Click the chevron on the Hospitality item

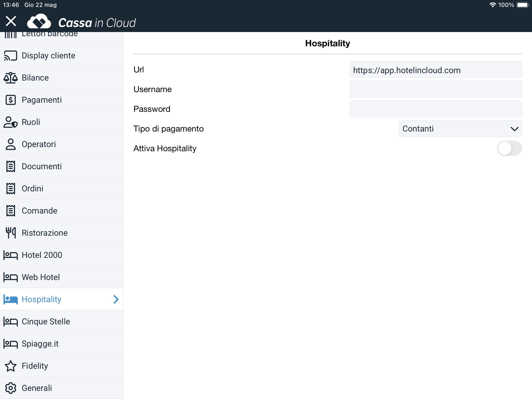[116, 299]
